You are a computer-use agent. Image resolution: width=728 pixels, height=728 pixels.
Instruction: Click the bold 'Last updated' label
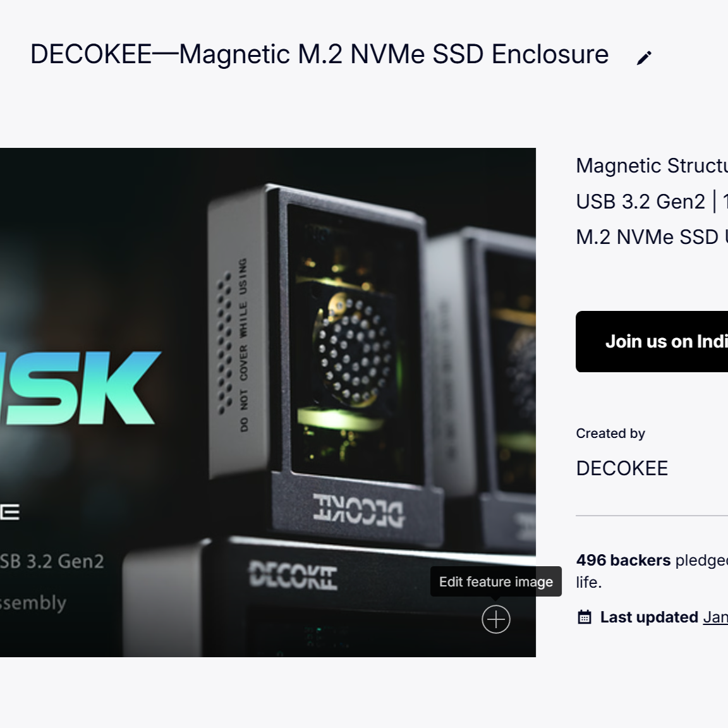click(x=649, y=617)
